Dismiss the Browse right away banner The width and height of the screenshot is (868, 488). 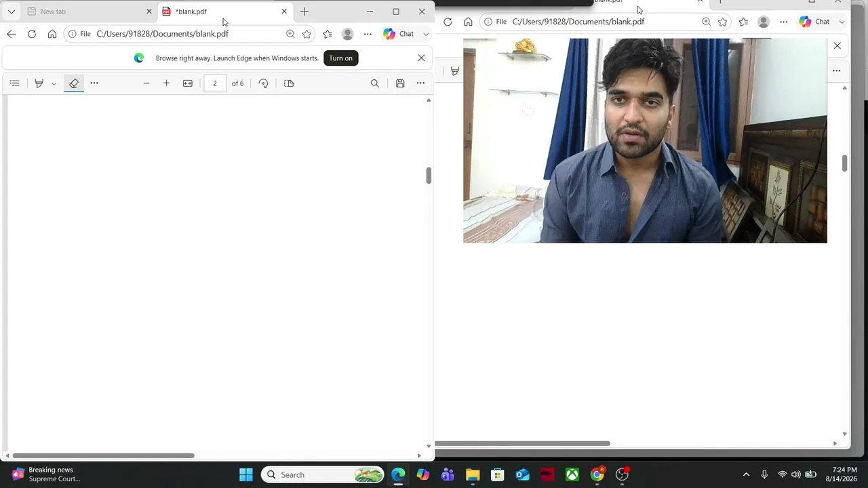[421, 58]
